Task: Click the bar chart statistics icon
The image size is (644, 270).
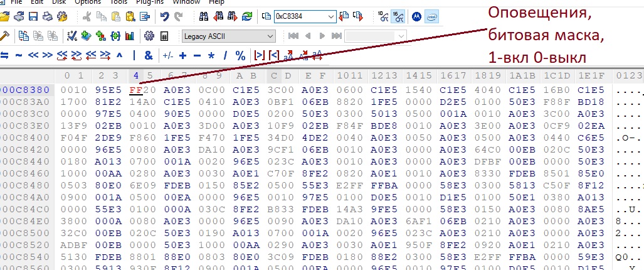Action: tap(130, 36)
